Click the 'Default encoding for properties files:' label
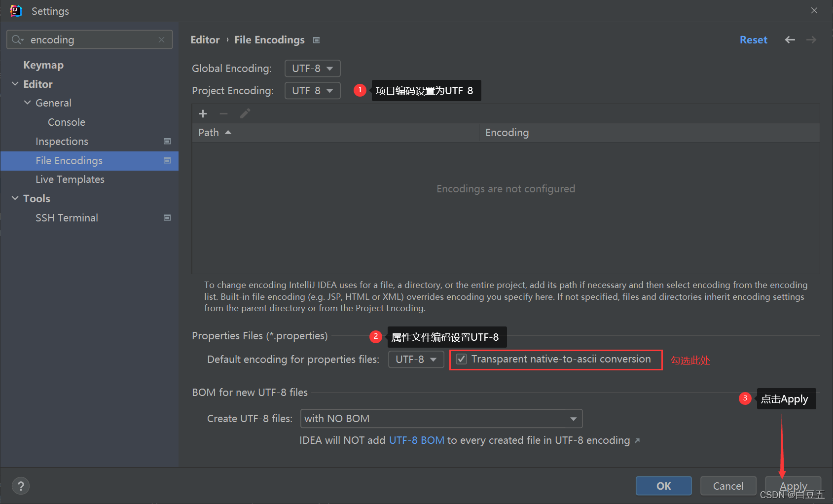 coord(293,360)
